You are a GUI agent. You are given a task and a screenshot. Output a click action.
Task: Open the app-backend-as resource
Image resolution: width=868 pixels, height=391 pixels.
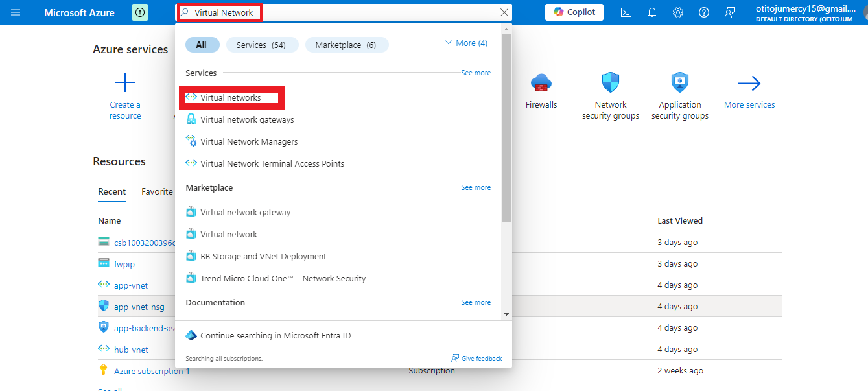[x=145, y=328]
